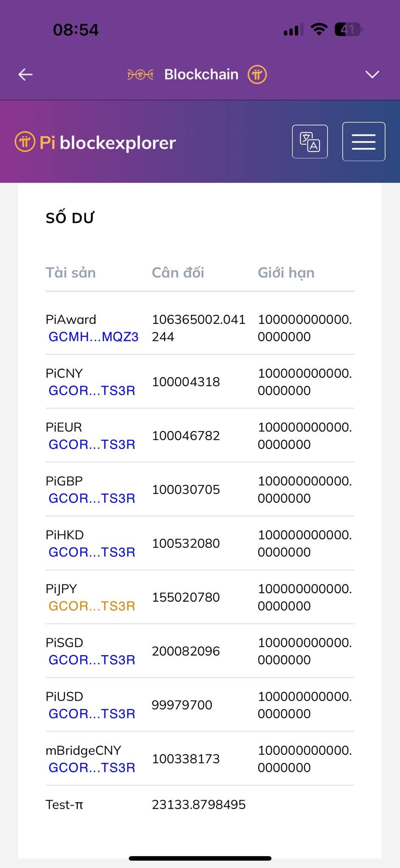The height and width of the screenshot is (868, 400).
Task: Tap the home indicator bar
Action: point(200,858)
